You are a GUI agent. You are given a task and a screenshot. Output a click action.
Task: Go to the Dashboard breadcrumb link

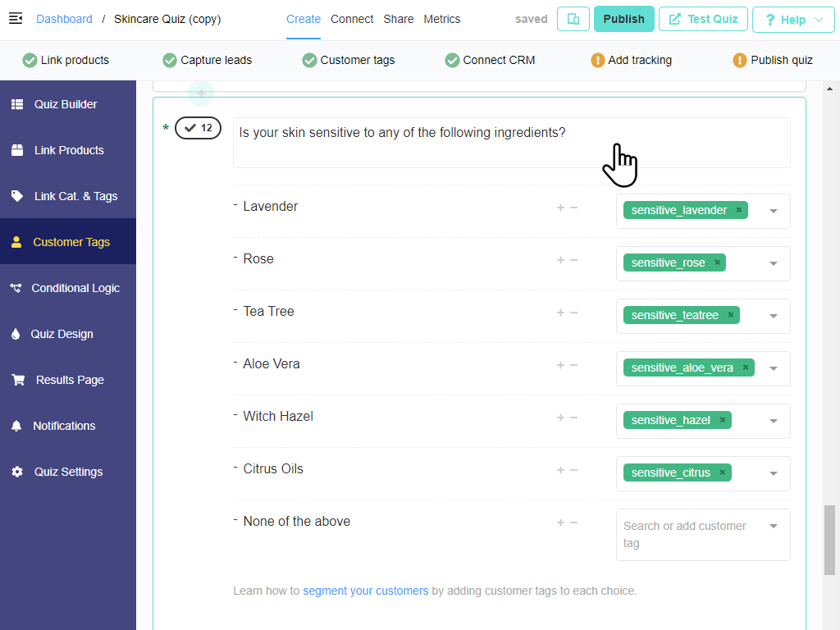coord(64,20)
